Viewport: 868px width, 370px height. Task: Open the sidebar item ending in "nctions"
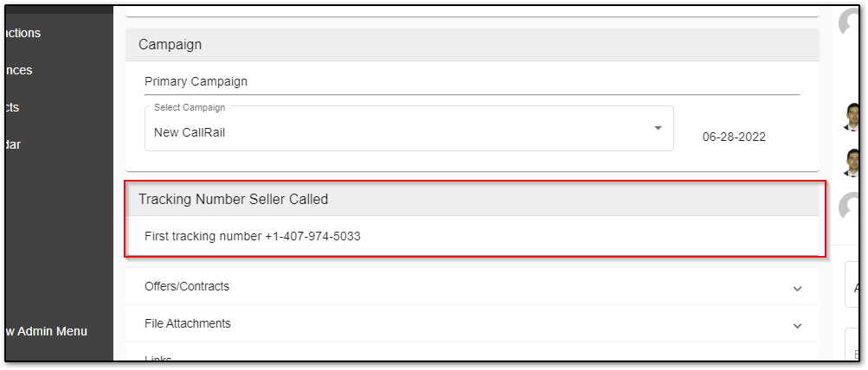click(x=23, y=33)
